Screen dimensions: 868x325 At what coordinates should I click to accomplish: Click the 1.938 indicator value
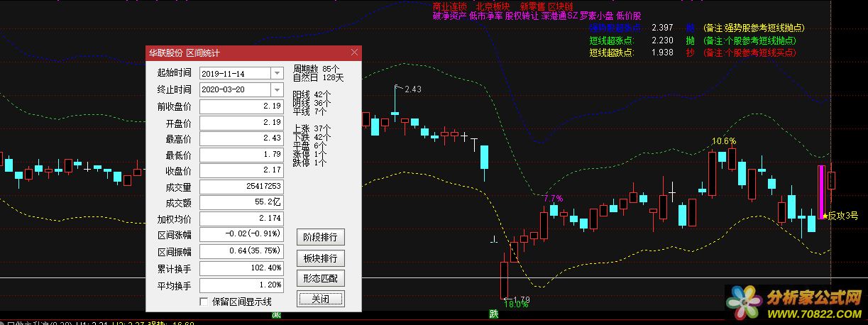(x=662, y=52)
